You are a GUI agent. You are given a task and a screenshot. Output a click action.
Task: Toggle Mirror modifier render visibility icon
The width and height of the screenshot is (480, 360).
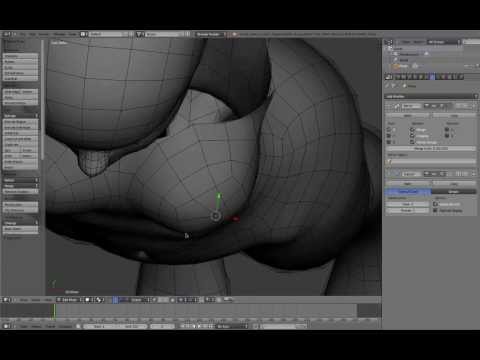pos(427,106)
